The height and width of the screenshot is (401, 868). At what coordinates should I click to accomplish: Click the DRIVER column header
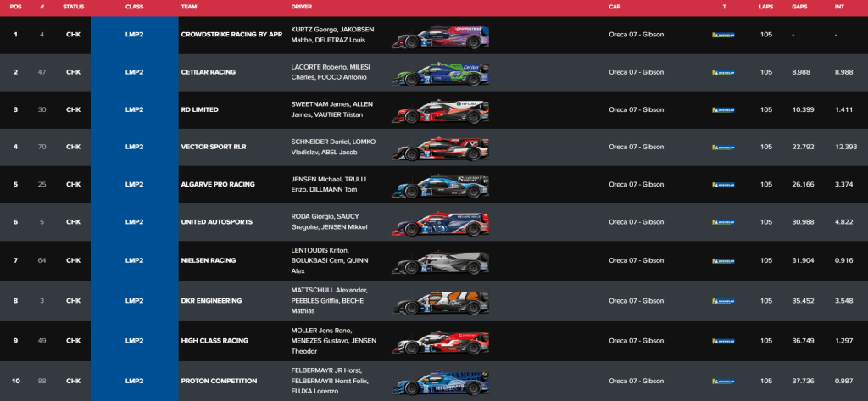(x=301, y=7)
